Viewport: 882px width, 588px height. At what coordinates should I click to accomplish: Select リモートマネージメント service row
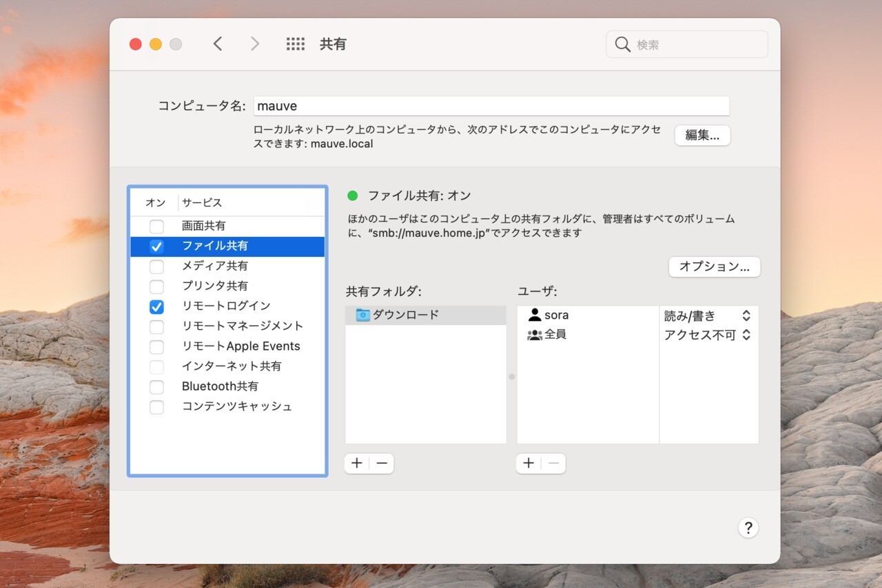click(242, 326)
